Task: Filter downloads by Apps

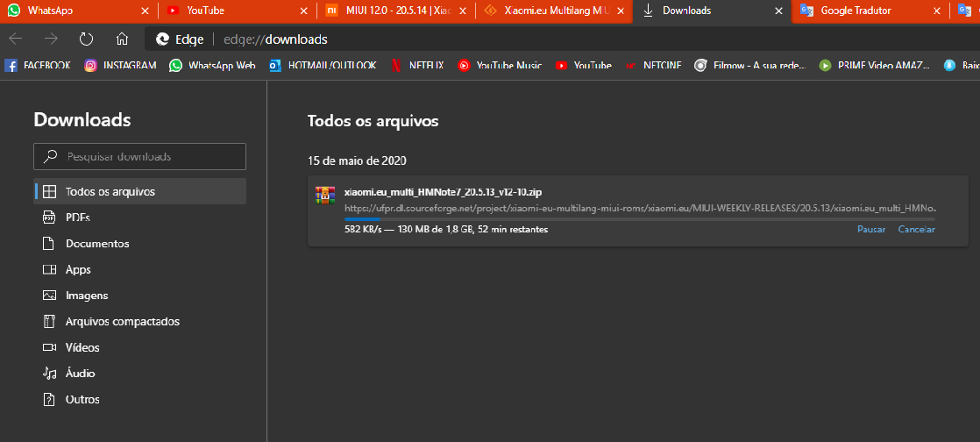Action: [x=139, y=269]
